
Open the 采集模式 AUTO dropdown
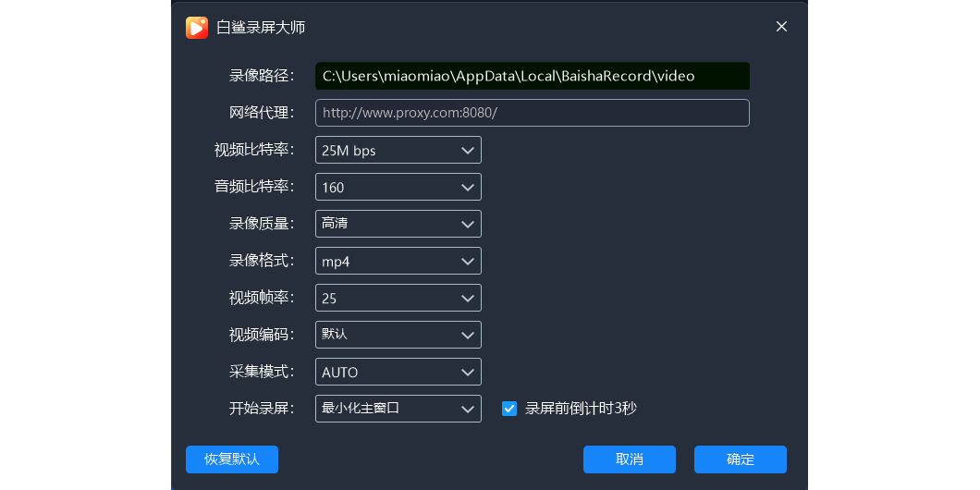point(398,372)
